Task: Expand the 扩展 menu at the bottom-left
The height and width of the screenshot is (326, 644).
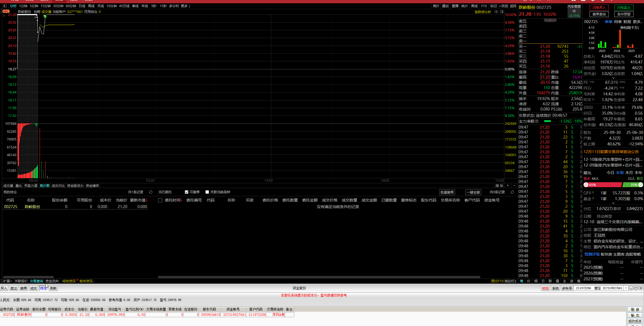Action: pyautogui.click(x=7, y=281)
